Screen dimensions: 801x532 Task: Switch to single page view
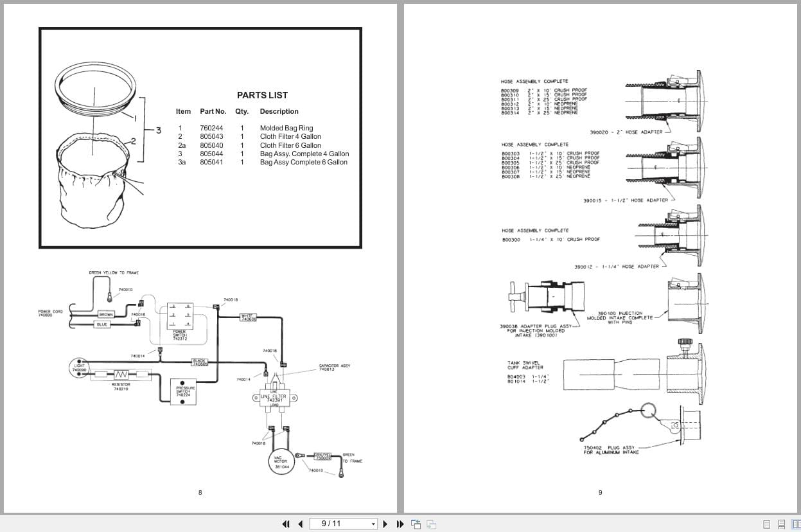tap(767, 524)
